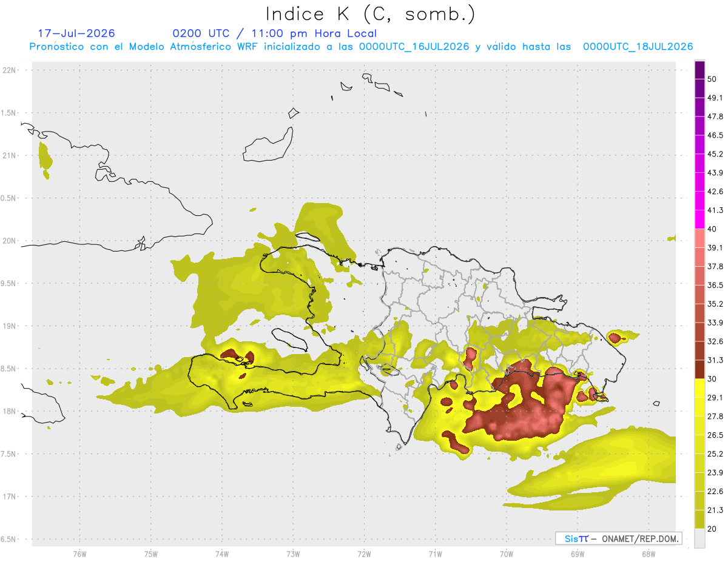Click the '73W' longitude label

(x=292, y=554)
